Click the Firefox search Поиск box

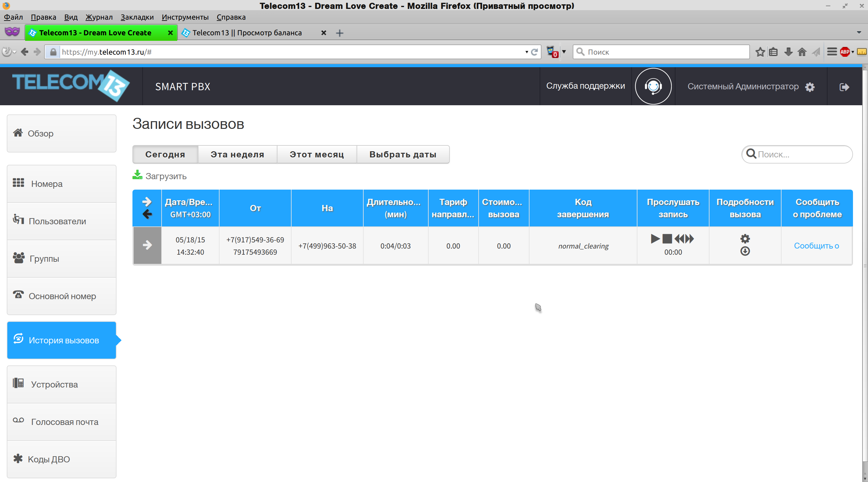(661, 52)
